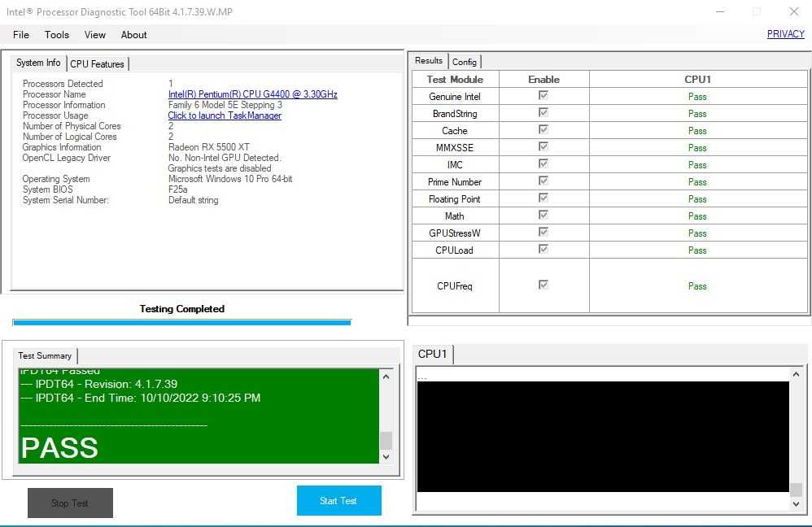Image resolution: width=812 pixels, height=527 pixels.
Task: Open the Test Summary tab
Action: pyautogui.click(x=45, y=355)
